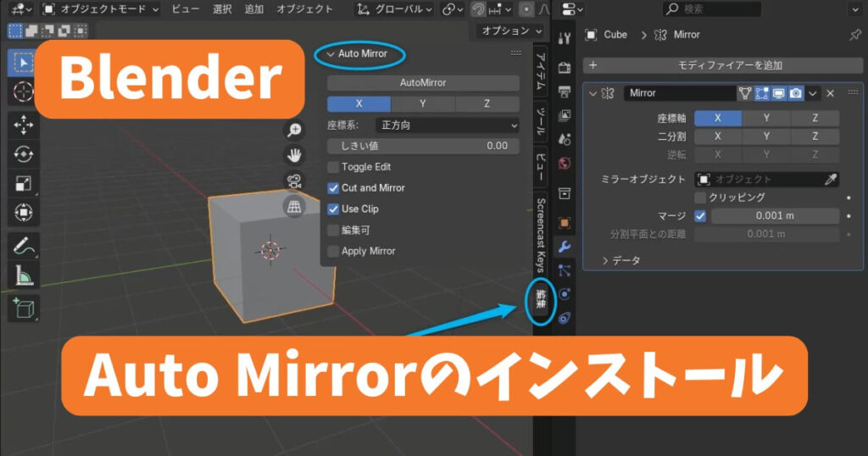Open the Object properties orange square tab
Image resolution: width=868 pixels, height=456 pixels.
point(564,222)
